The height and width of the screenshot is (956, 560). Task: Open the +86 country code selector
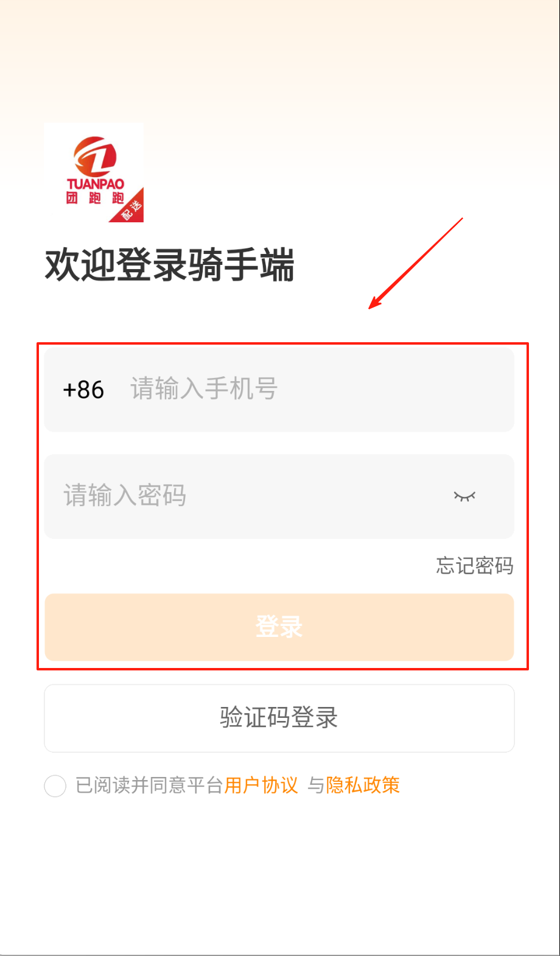coord(83,390)
